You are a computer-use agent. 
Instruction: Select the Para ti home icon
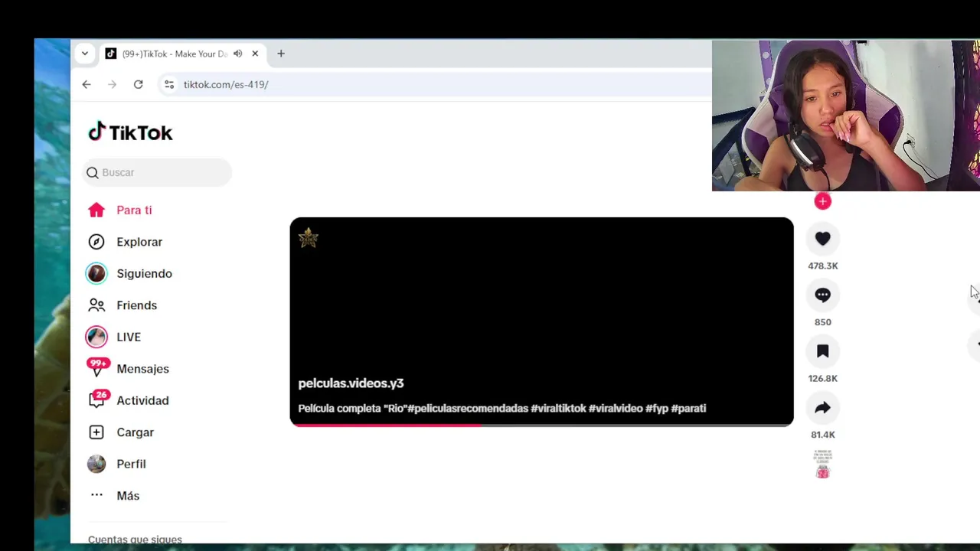[96, 210]
